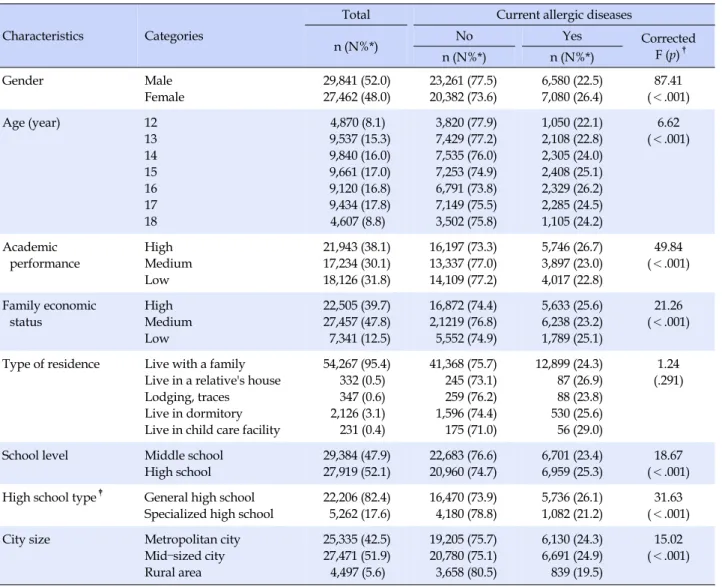Click the value '2,305 (24.0)'
This screenshot has height=587, width=722.
tap(571, 156)
